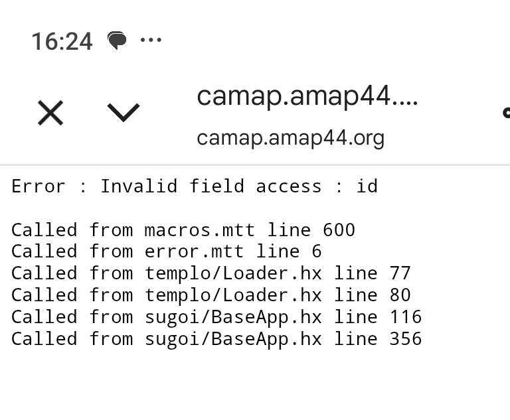Tap the partially visible share icon at right edge

pos(506,113)
